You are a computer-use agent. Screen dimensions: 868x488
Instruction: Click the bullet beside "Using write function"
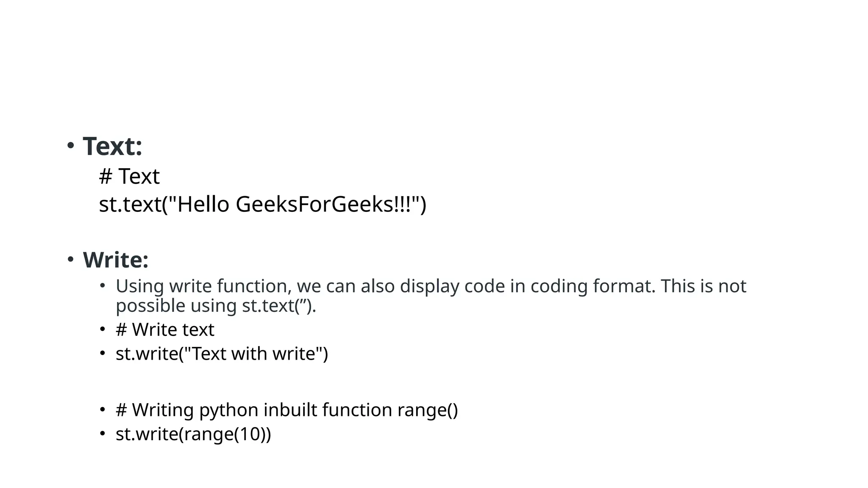tap(102, 285)
